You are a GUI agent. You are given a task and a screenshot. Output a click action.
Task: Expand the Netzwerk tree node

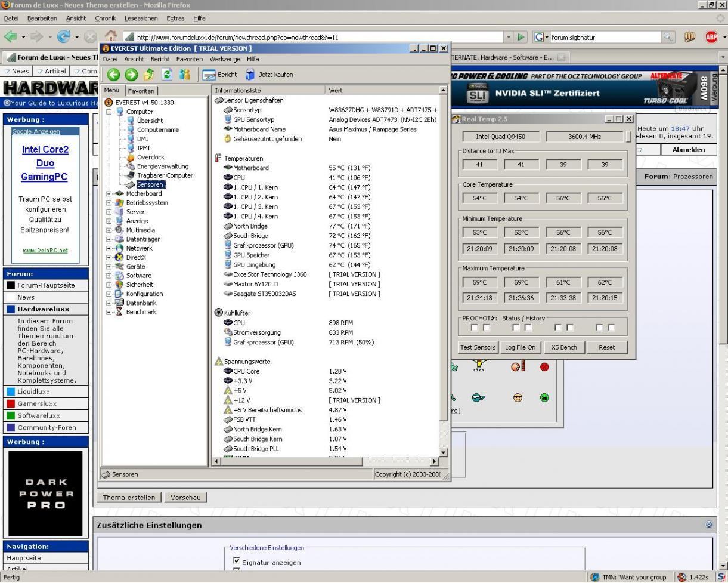tap(109, 248)
